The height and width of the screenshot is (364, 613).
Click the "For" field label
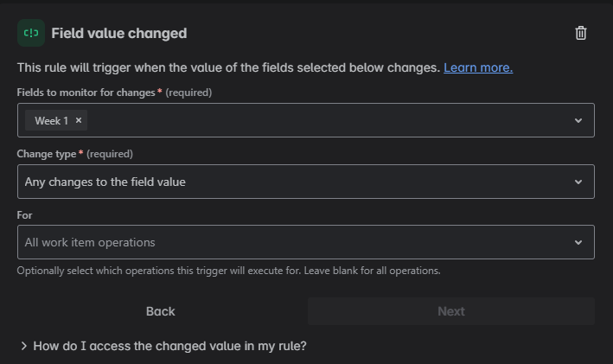click(x=25, y=214)
